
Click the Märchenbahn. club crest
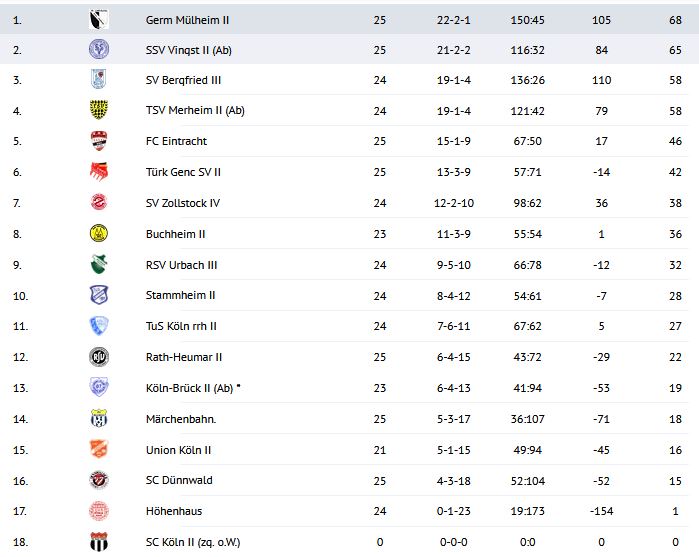pos(99,419)
